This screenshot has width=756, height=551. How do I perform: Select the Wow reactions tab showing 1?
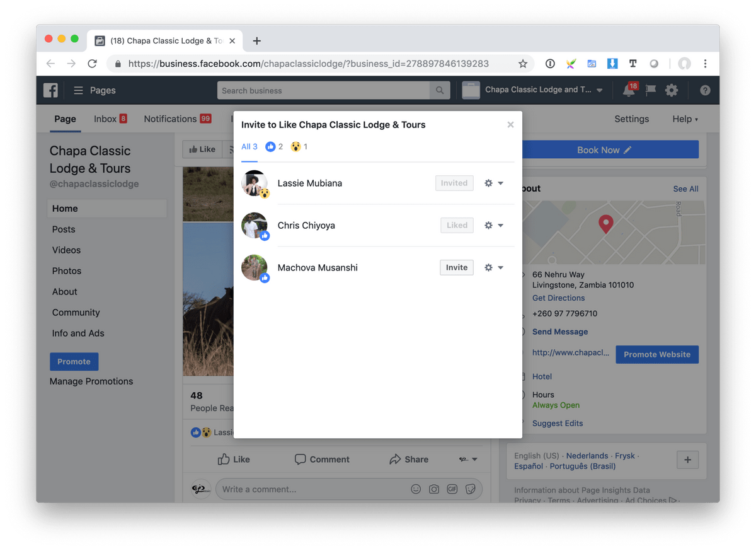point(299,147)
